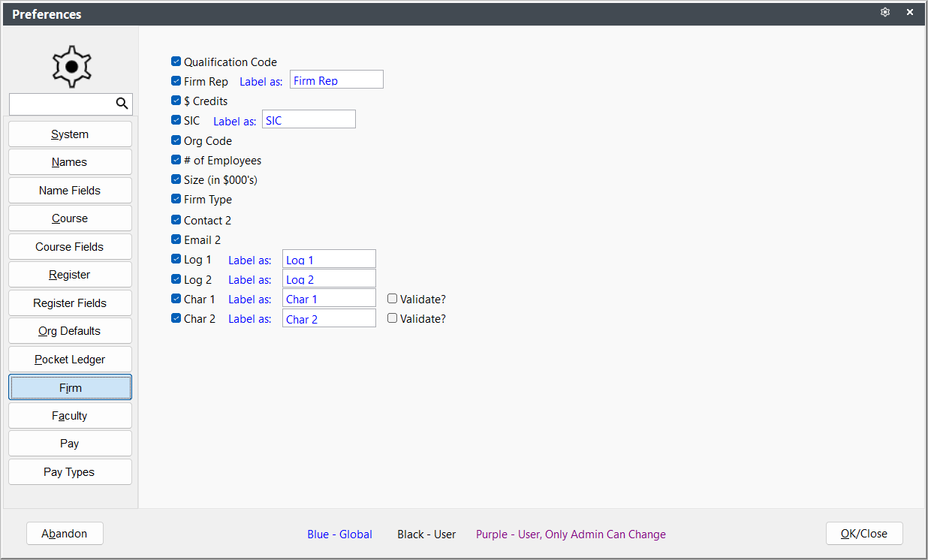The width and height of the screenshot is (928, 560).
Task: Enable Validate? for Char 1
Action: pyautogui.click(x=392, y=298)
